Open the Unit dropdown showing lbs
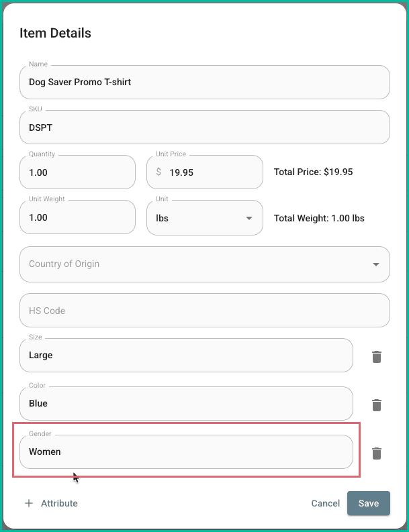409x532 pixels. pos(204,218)
